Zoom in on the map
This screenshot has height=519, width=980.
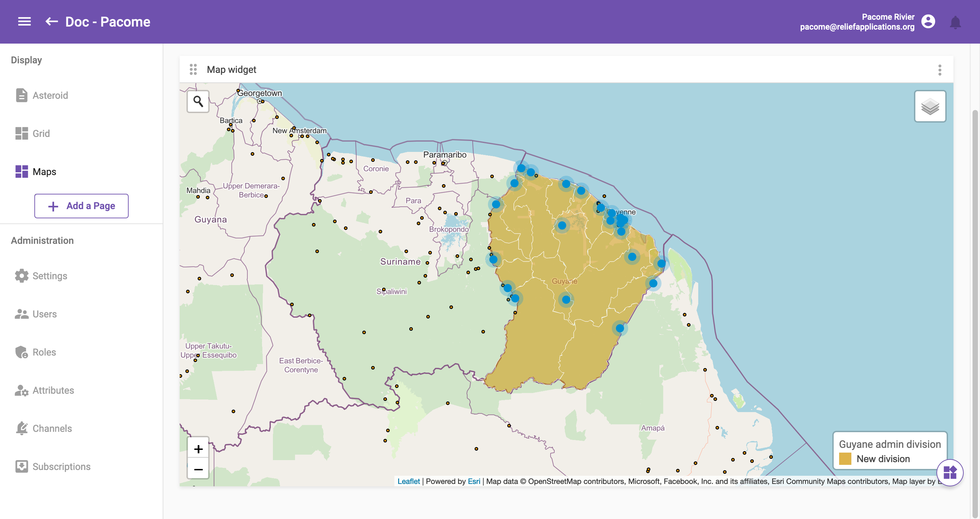point(198,449)
